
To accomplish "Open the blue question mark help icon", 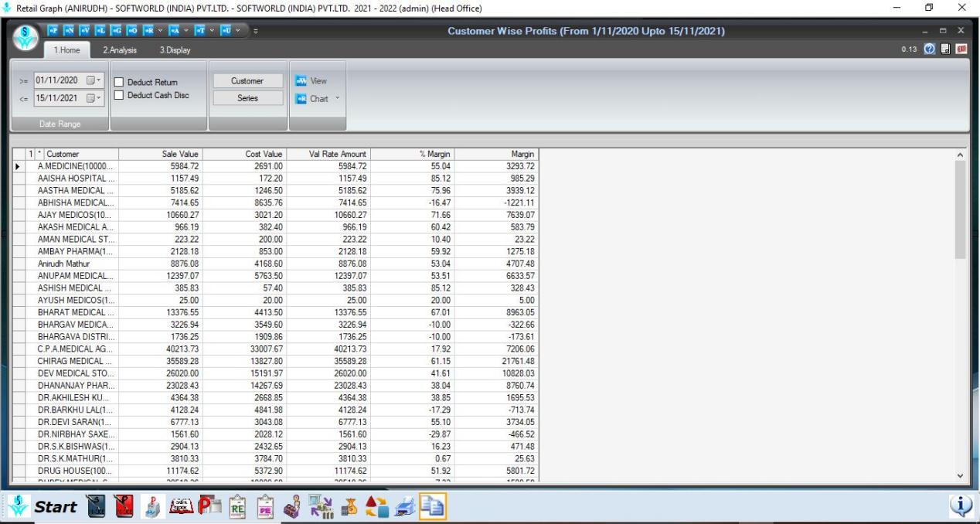I will click(931, 49).
